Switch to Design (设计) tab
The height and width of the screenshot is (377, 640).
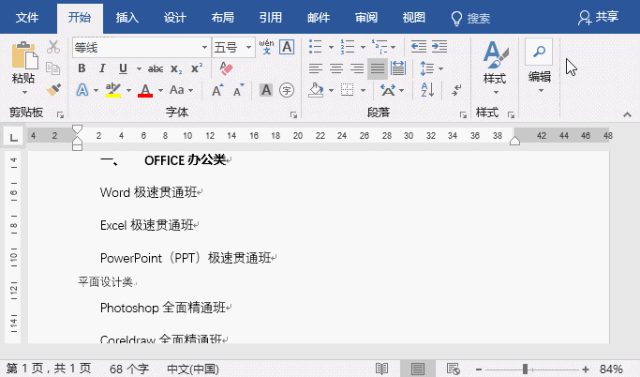175,18
